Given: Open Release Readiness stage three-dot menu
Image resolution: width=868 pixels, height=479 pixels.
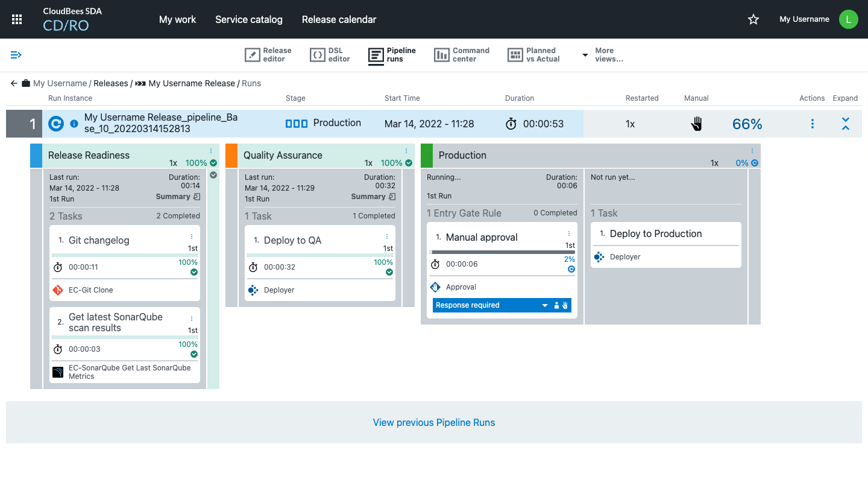Looking at the screenshot, I should point(211,151).
